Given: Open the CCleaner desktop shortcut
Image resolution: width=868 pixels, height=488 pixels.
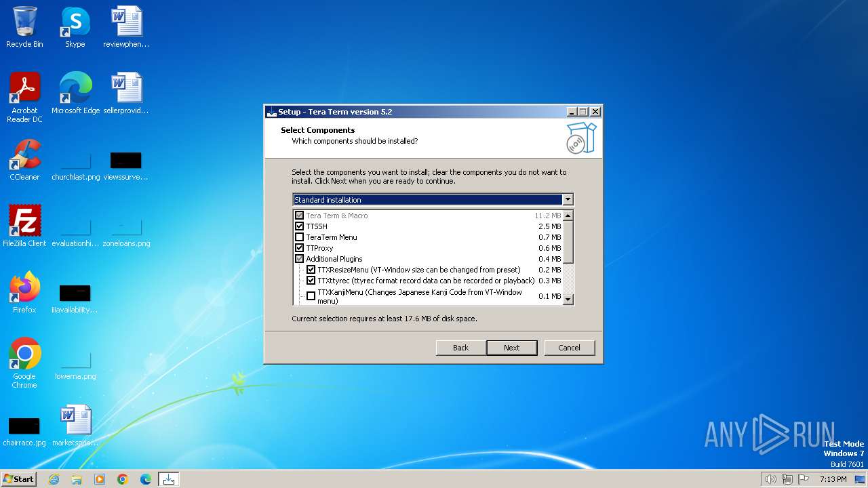Looking at the screenshot, I should (x=24, y=160).
